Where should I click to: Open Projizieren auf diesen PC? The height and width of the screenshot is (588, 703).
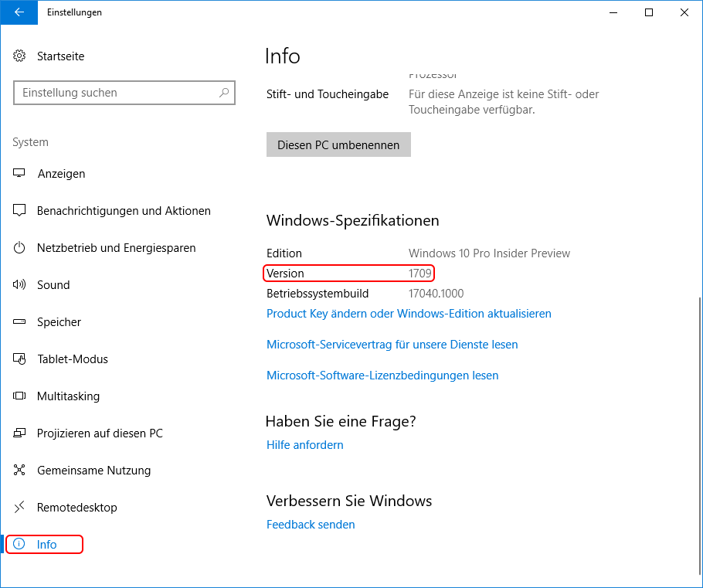(100, 433)
